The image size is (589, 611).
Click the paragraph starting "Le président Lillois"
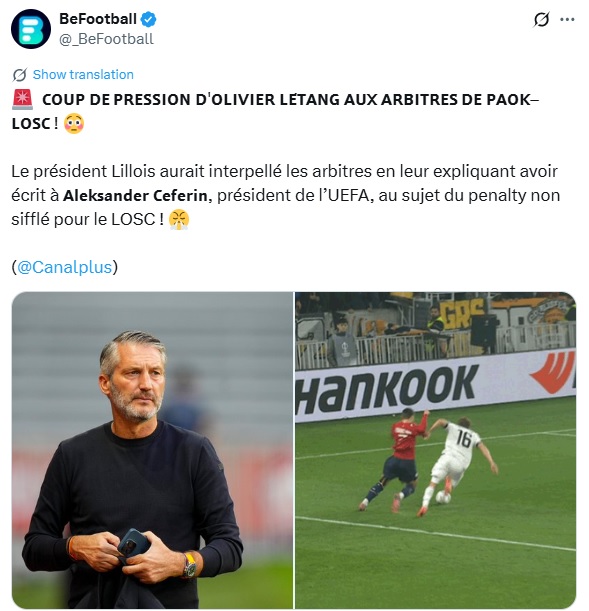click(x=286, y=196)
